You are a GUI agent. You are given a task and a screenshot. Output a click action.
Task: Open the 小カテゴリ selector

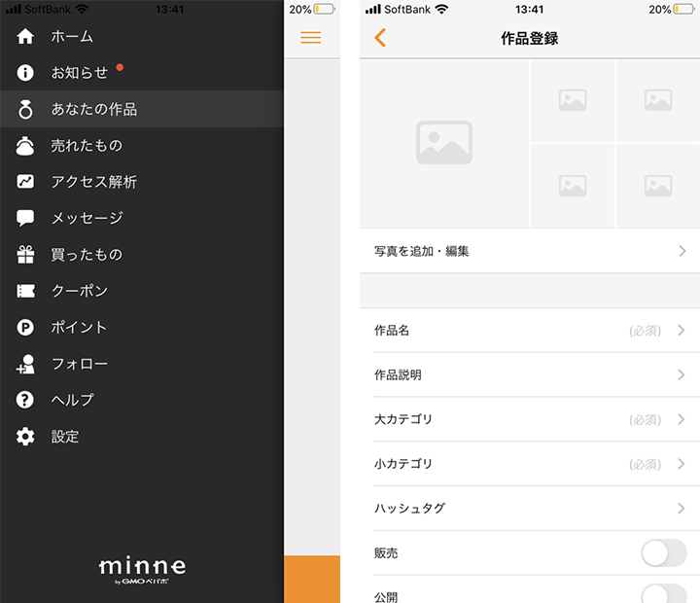530,464
